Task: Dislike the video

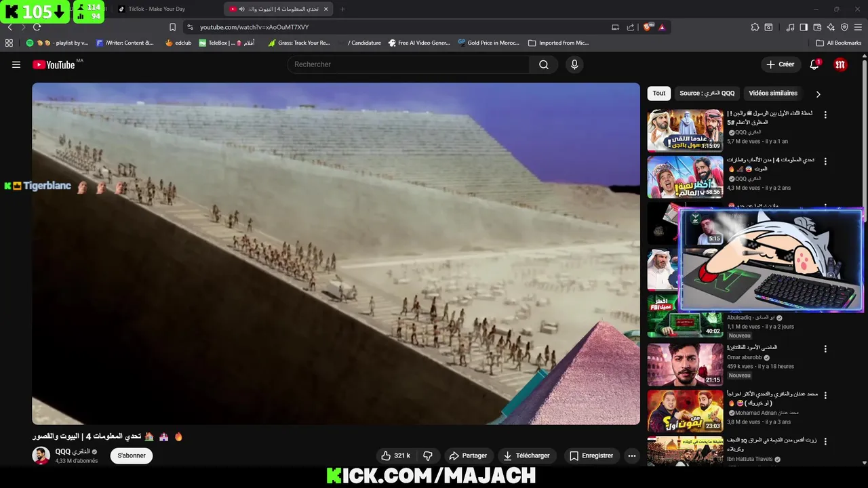Action: [428, 455]
